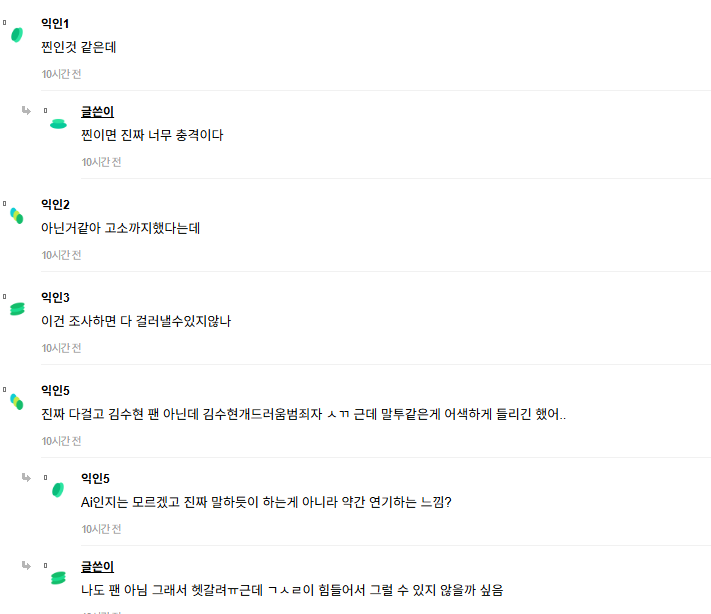This screenshot has height=614, width=711.
Task: Open the 익인1 username
Action: (x=55, y=23)
